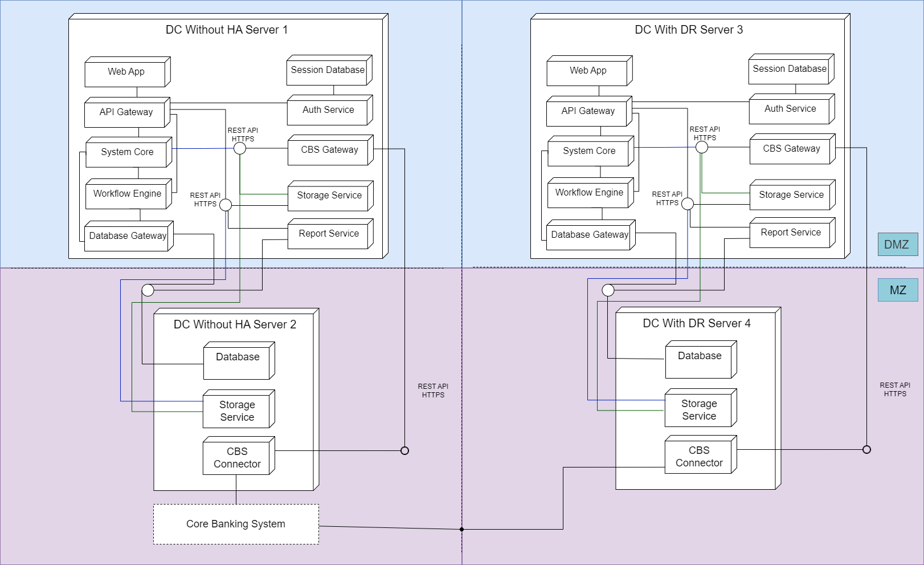The height and width of the screenshot is (565, 924).
Task: Click the REST API HTTPS label above CBS Gateway circle in Server 1
Action: (243, 135)
